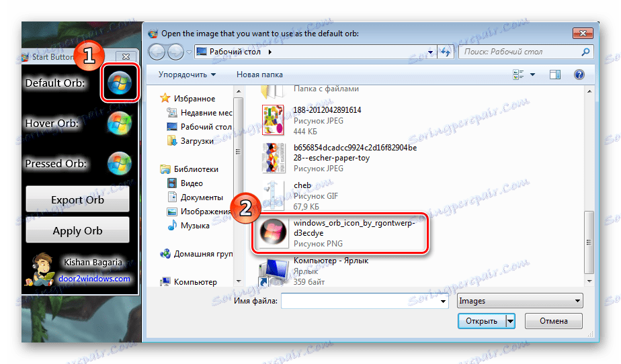
Task: Open the door2windows.com link
Action: (x=94, y=279)
